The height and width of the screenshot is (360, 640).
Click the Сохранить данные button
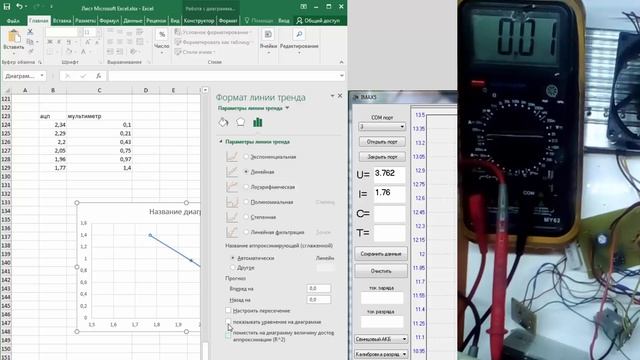(x=381, y=254)
